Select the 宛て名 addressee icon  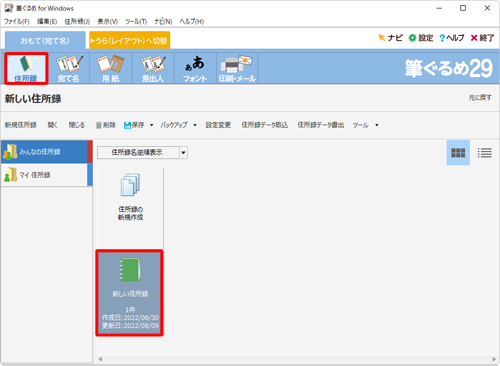click(x=69, y=68)
